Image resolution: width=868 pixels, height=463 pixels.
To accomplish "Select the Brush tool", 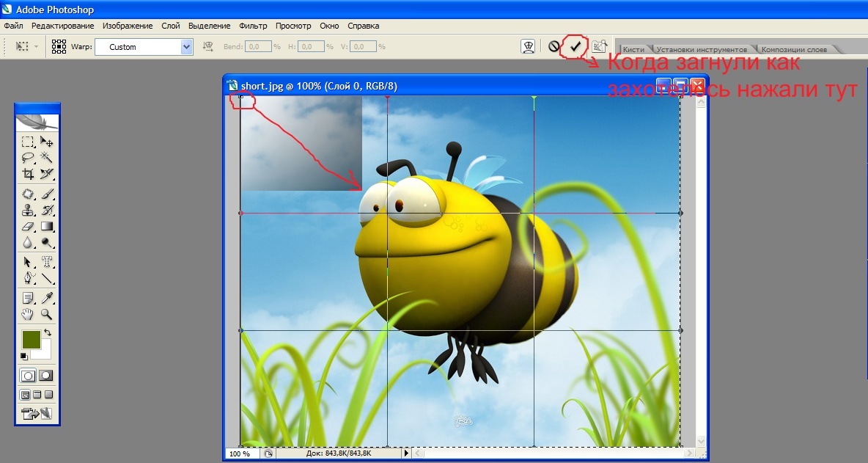I will click(46, 194).
